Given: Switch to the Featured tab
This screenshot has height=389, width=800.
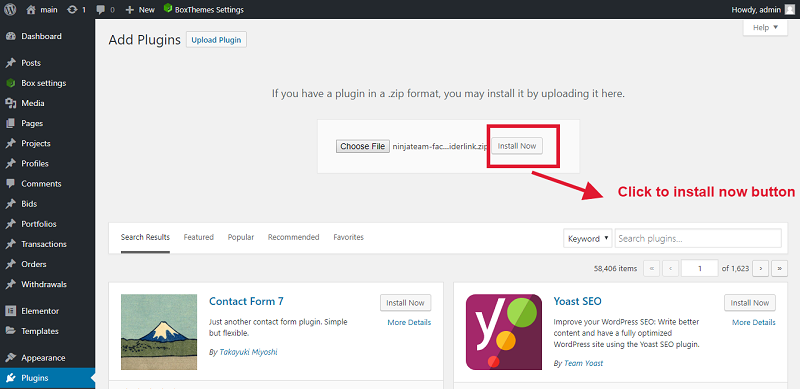Looking at the screenshot, I should 198,237.
